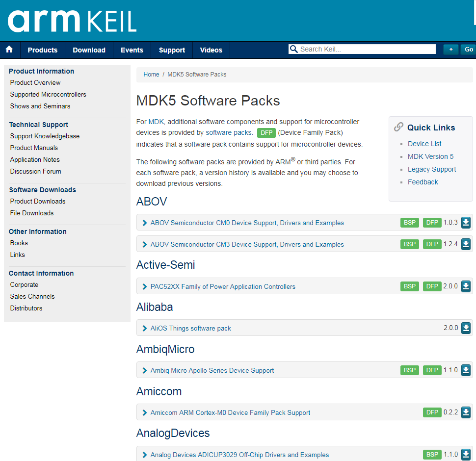Click the Go search button
The width and height of the screenshot is (476, 461).
(469, 50)
